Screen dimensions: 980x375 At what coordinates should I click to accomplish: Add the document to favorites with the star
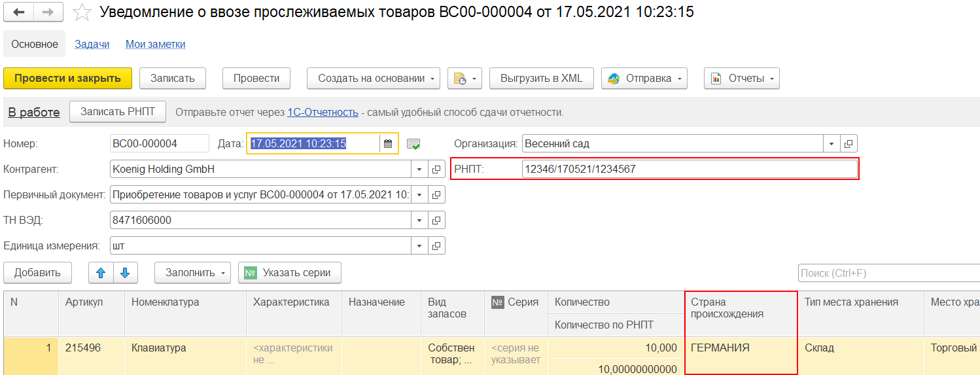82,12
